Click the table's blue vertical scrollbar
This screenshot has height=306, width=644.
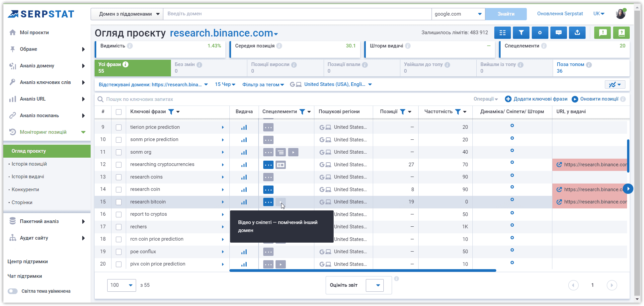tap(628, 156)
